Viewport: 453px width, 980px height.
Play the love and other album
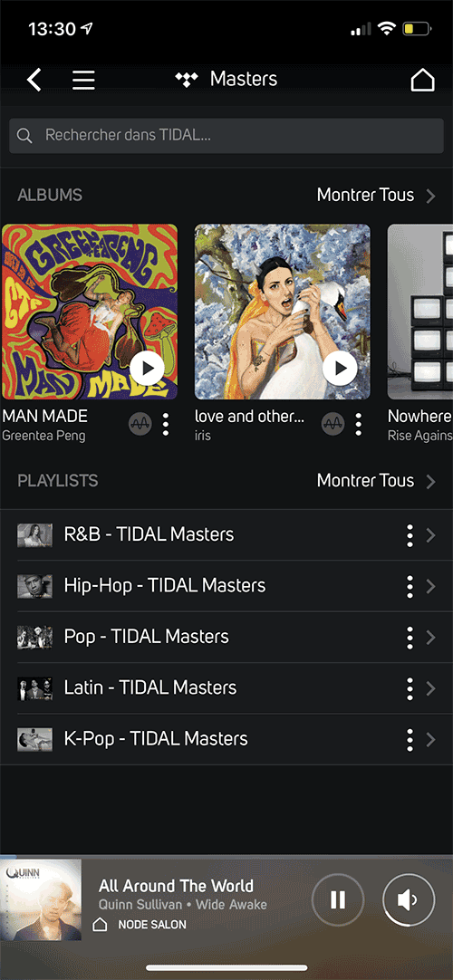341,368
